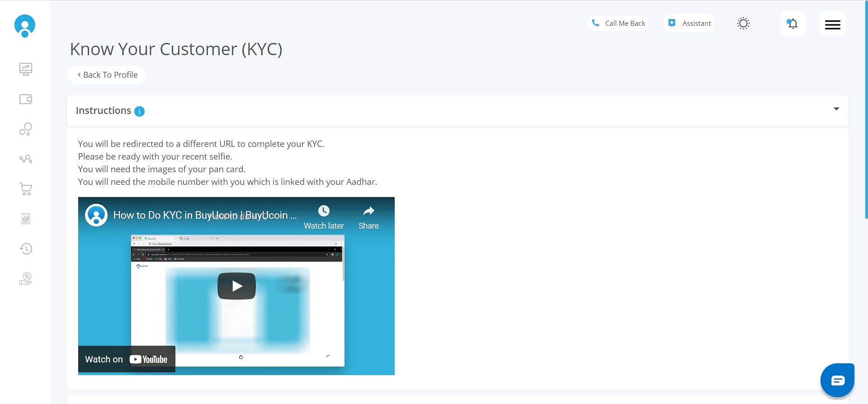
Task: Open the Assistant button
Action: 689,23
